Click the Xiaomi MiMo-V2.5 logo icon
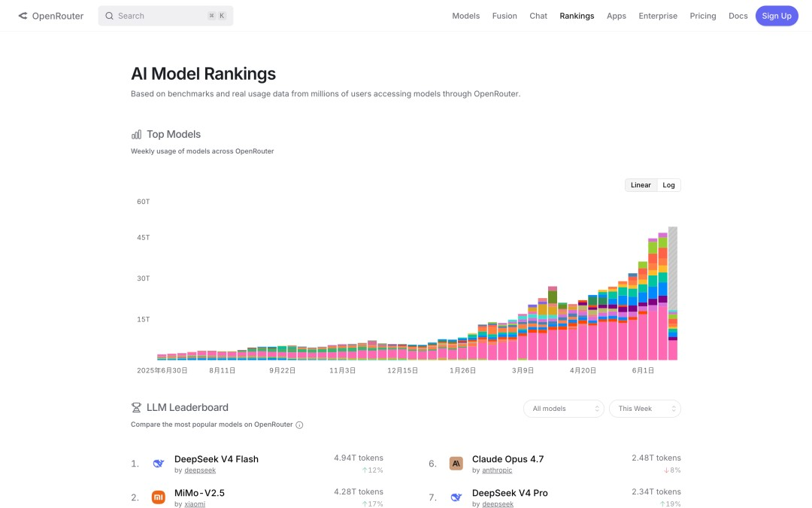812x508 pixels. tap(159, 497)
